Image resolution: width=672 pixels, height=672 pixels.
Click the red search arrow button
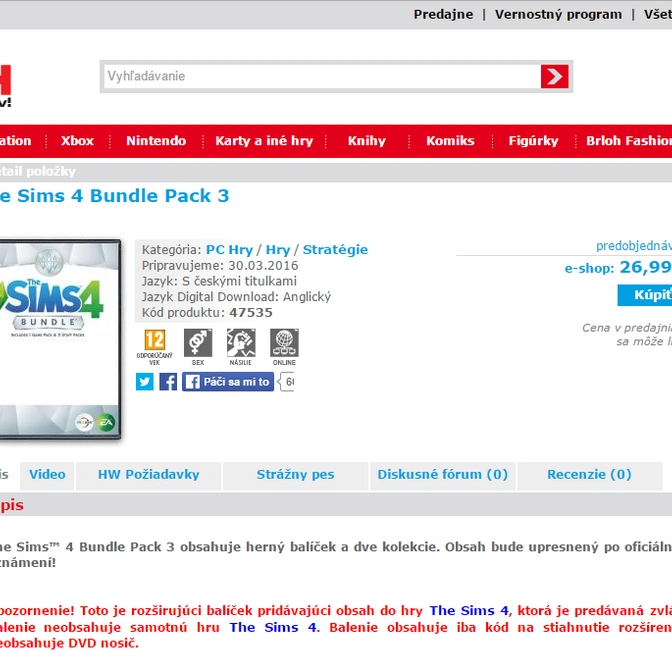[x=554, y=76]
